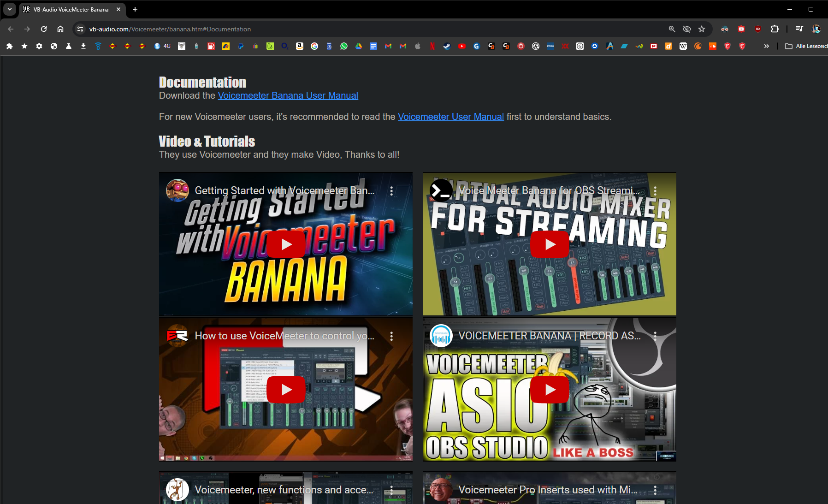Go back to previous page
This screenshot has width=828, height=504.
click(x=11, y=29)
